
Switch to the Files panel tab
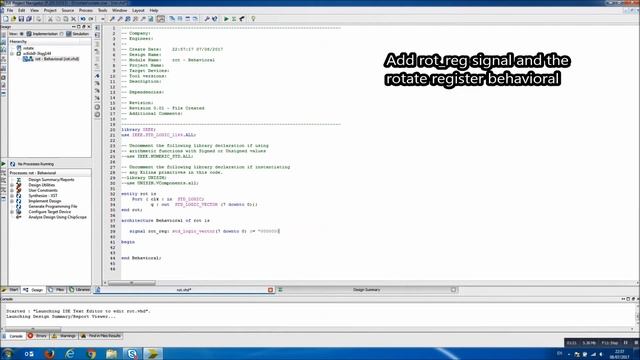[57, 290]
